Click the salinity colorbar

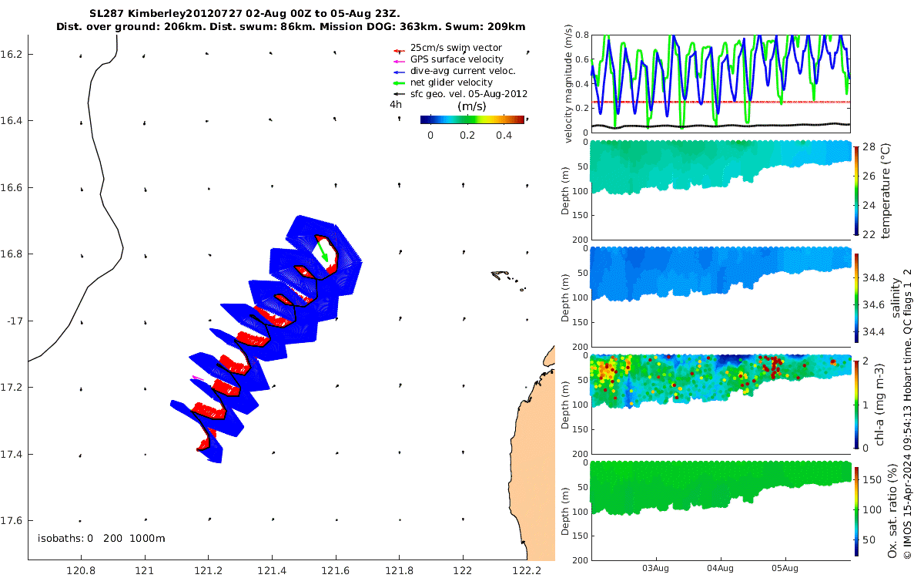click(857, 297)
